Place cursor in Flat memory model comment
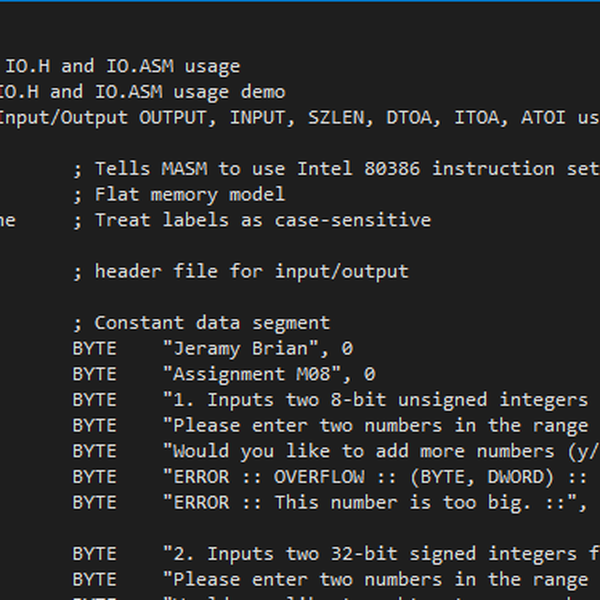600x600 pixels. pyautogui.click(x=190, y=194)
